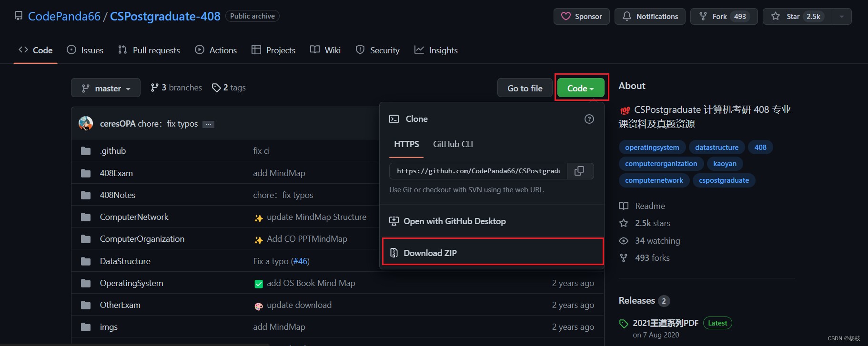The height and width of the screenshot is (346, 868).
Task: Open the 'add OS Book Mind Map' commit
Action: 311,283
